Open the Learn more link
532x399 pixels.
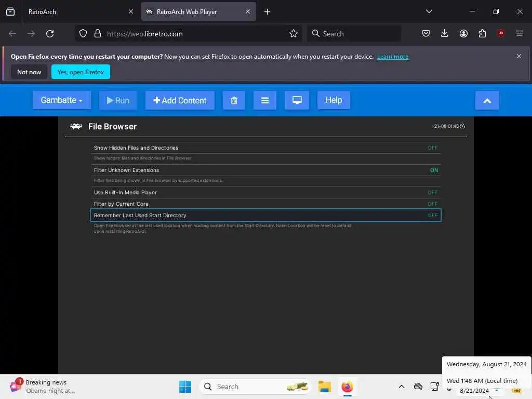[x=393, y=57]
